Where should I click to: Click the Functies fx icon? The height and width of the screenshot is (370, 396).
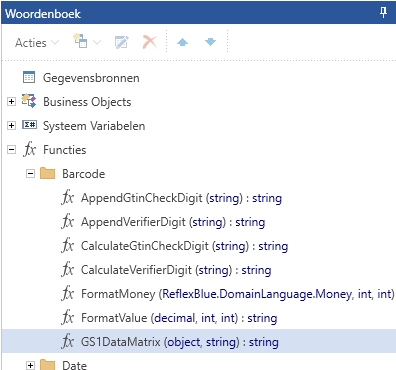click(x=29, y=149)
